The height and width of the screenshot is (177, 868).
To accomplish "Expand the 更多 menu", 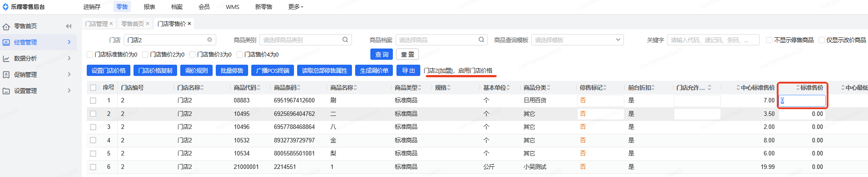I will click(296, 7).
